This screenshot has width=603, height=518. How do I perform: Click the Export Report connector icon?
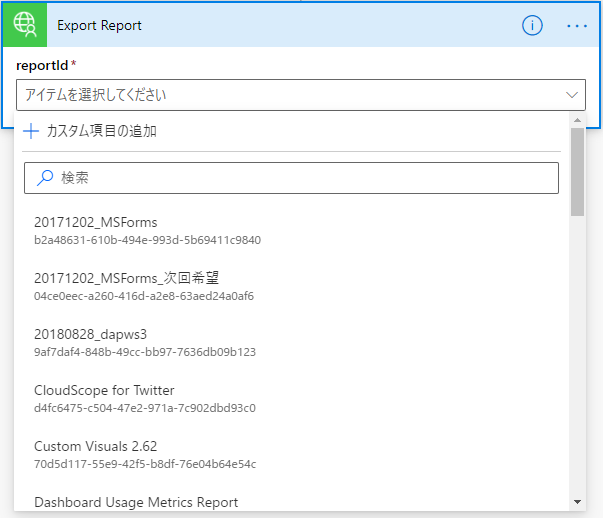click(x=25, y=25)
